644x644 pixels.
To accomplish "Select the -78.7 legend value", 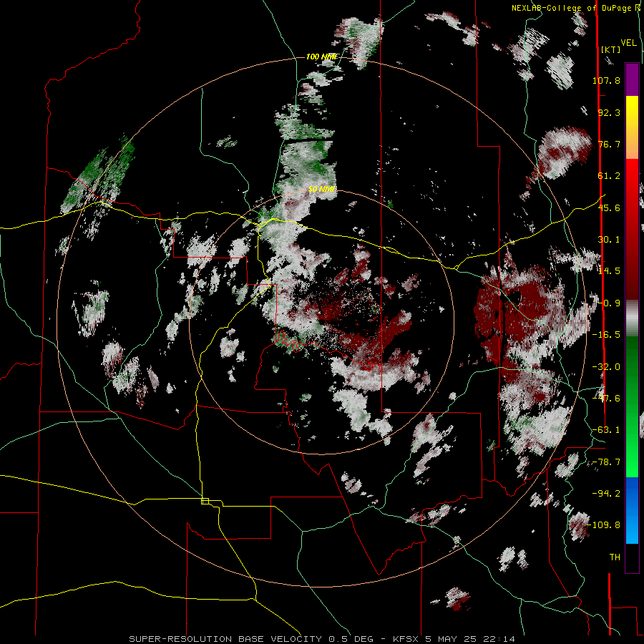I will pos(606,462).
